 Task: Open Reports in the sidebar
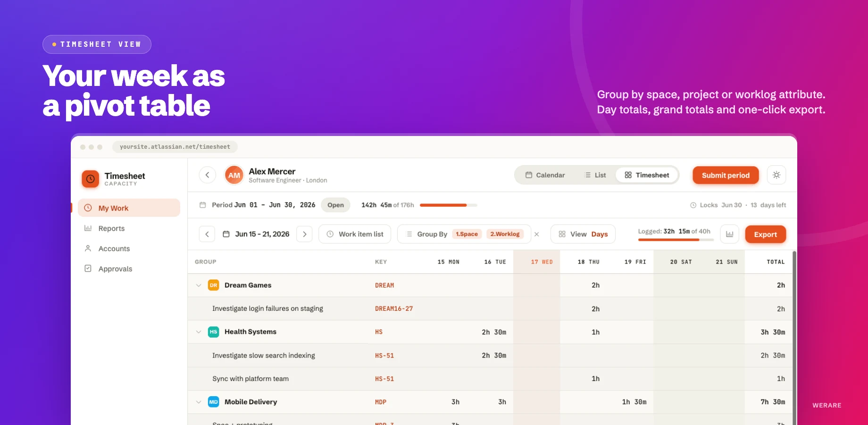coord(111,228)
